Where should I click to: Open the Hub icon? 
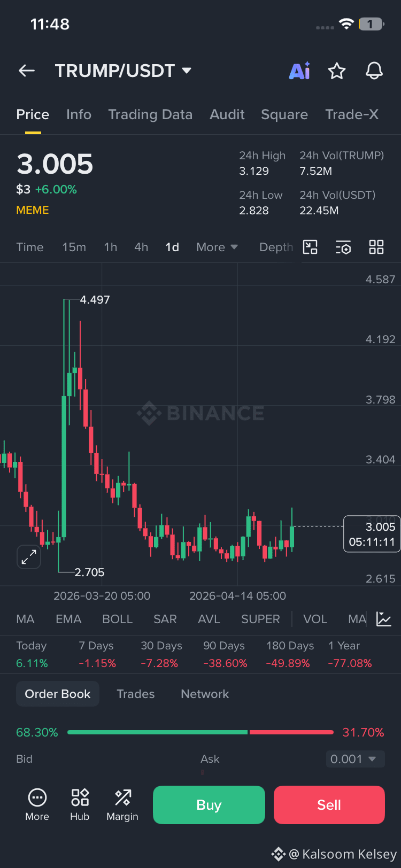pos(80,805)
